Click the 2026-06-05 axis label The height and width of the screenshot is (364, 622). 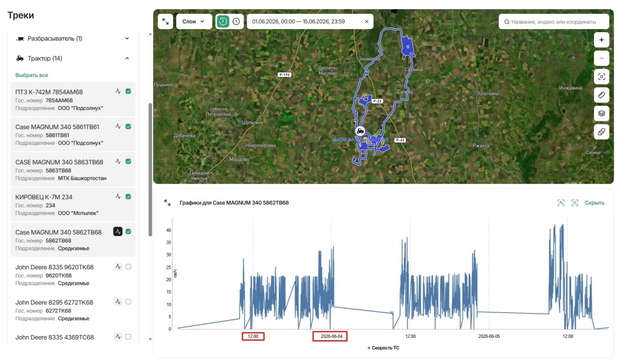tap(489, 336)
